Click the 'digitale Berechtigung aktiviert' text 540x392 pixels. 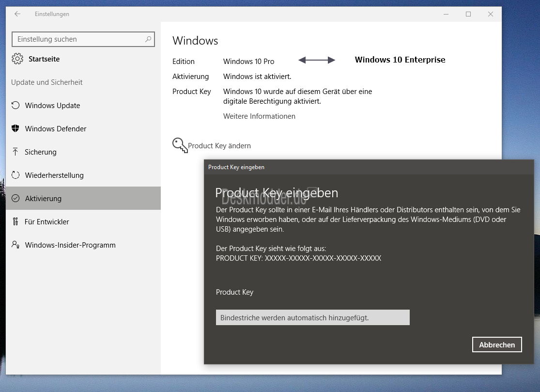[272, 101]
